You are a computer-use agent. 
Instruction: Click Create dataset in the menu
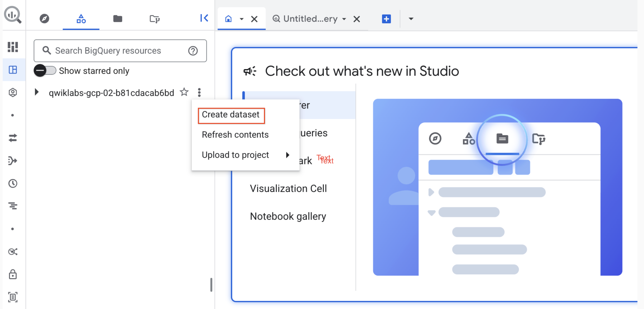231,115
